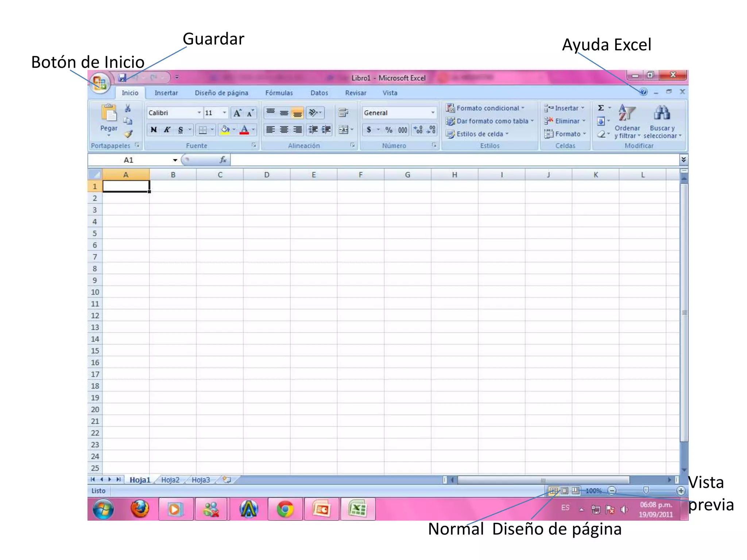Open the Calibri font name dropdown
Image resolution: width=747 pixels, height=560 pixels.
(x=199, y=113)
